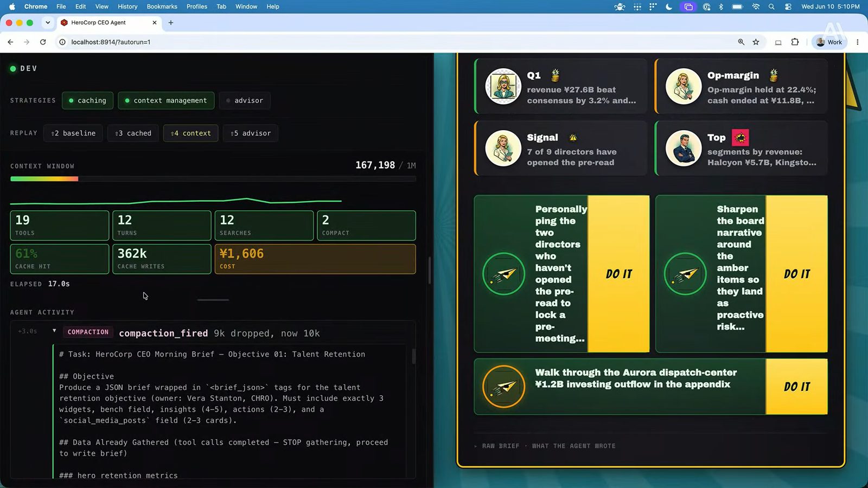Open Chrome's tab search dropdown

point(48,23)
